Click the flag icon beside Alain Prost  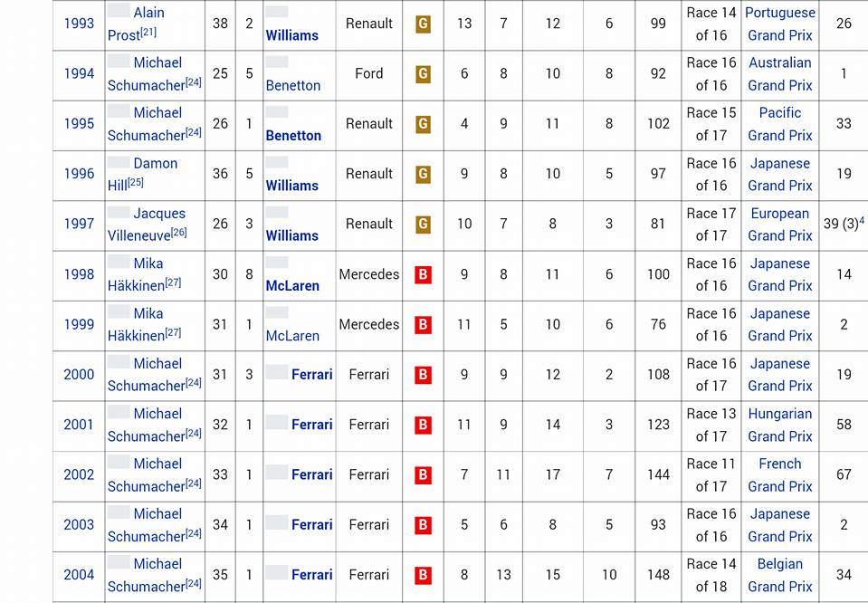click(119, 12)
